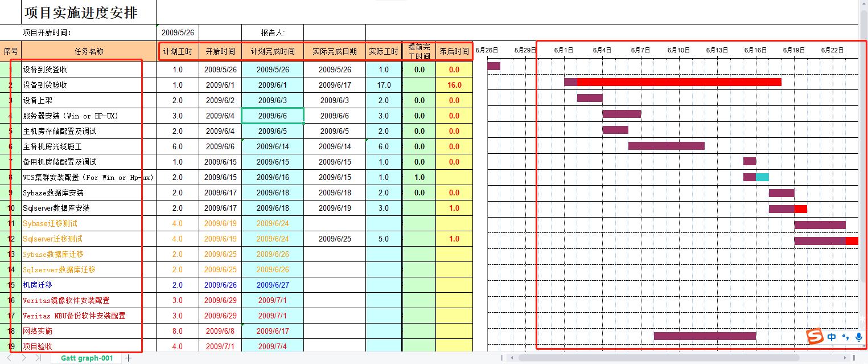Select the 设备上架 task cell
The image size is (868, 364).
tap(89, 100)
